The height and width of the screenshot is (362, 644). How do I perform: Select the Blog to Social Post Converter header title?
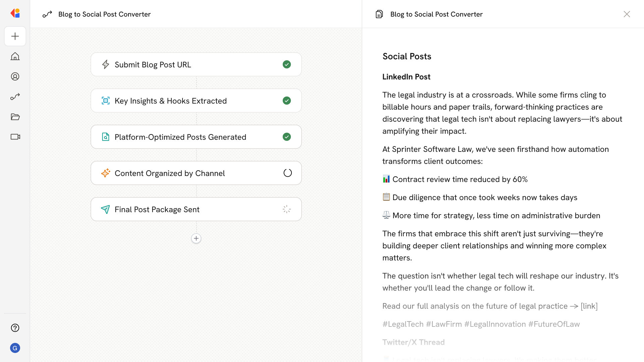[x=104, y=14]
